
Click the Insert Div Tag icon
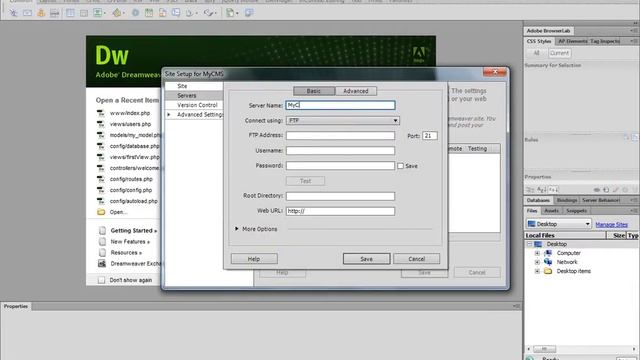[84, 13]
